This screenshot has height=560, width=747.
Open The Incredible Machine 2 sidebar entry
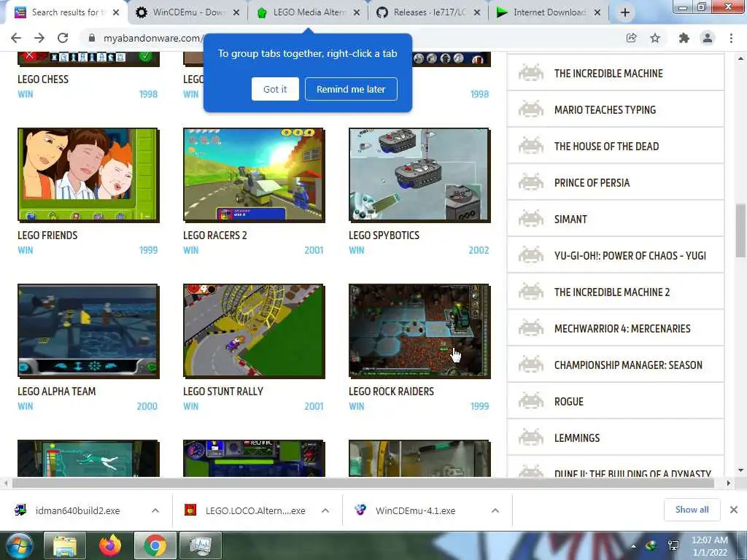pos(616,292)
